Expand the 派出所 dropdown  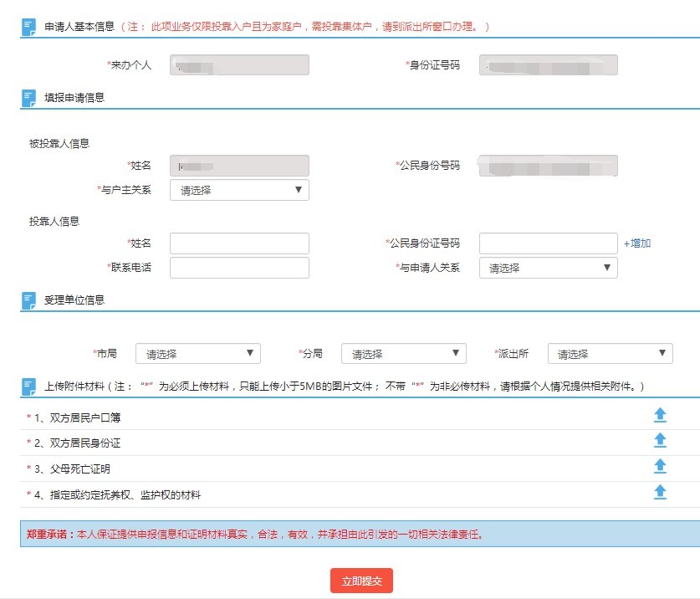point(610,354)
